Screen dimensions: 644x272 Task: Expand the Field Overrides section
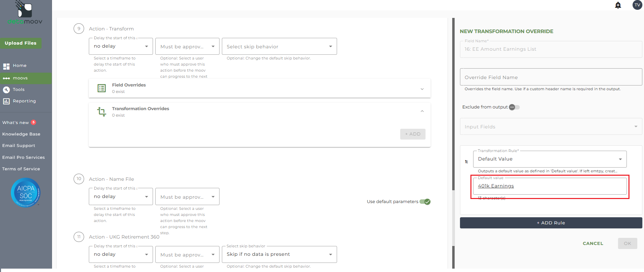(422, 89)
